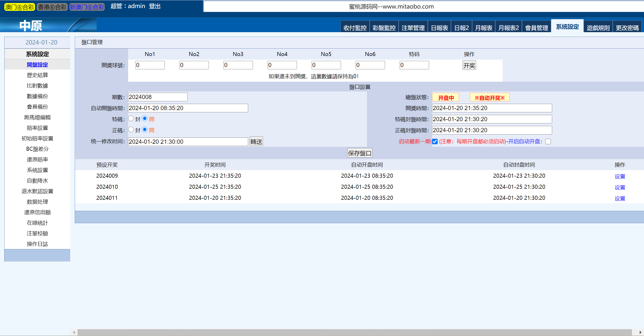Select 開盤設定 sidebar menu item
The width and height of the screenshot is (644, 336).
pos(37,65)
